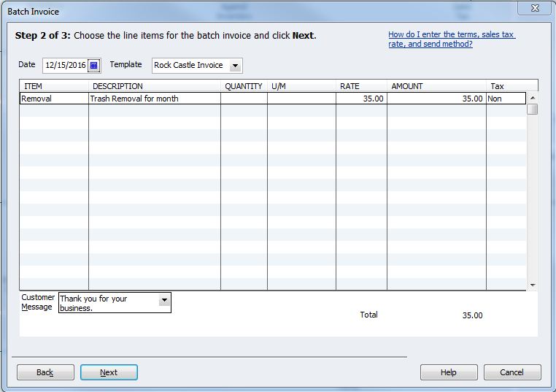Screen dimensions: 556x392
Task: Open the Customer Message dropdown
Action: tap(163, 300)
